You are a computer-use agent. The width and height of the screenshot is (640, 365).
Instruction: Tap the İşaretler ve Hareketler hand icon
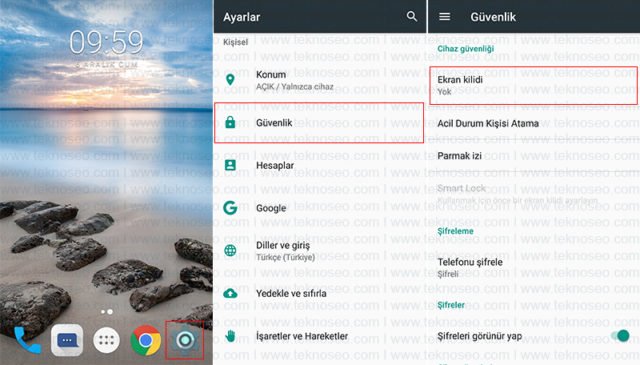click(230, 336)
